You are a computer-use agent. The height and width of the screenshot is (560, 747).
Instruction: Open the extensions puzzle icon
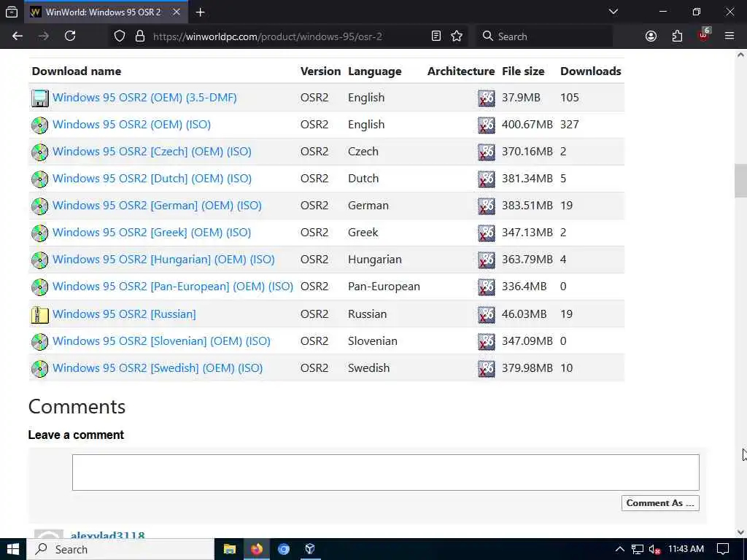tap(677, 36)
